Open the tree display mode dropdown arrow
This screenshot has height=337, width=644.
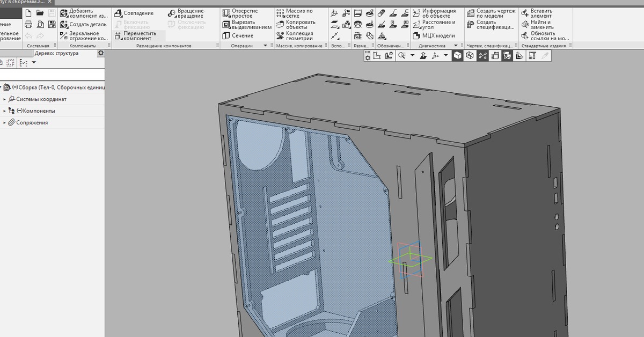click(x=34, y=63)
